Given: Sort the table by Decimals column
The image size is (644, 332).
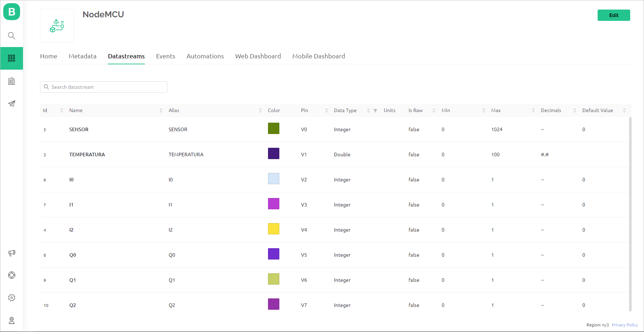Looking at the screenshot, I should coord(575,111).
